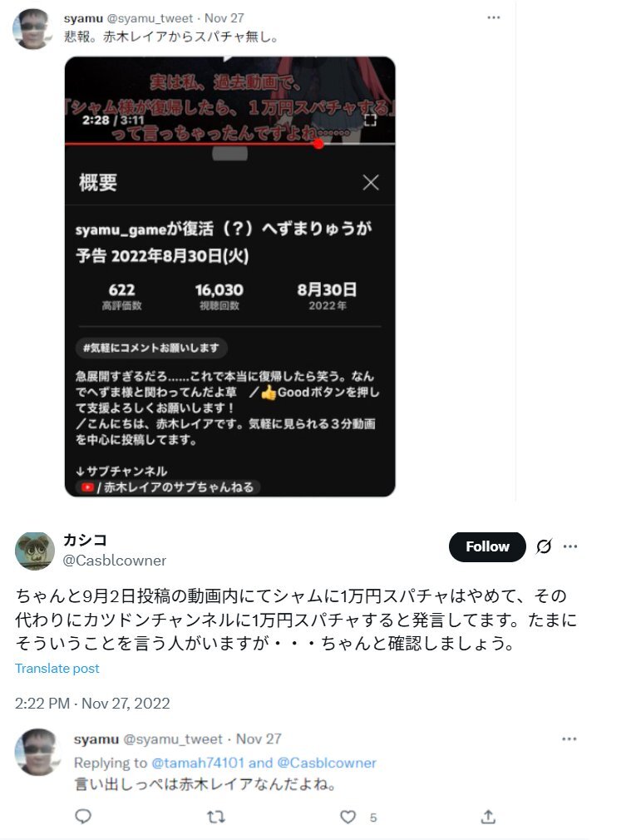Select the #気軽にコメントお願いします hashtag chip
Viewport: 636px width, 840px height.
point(151,348)
